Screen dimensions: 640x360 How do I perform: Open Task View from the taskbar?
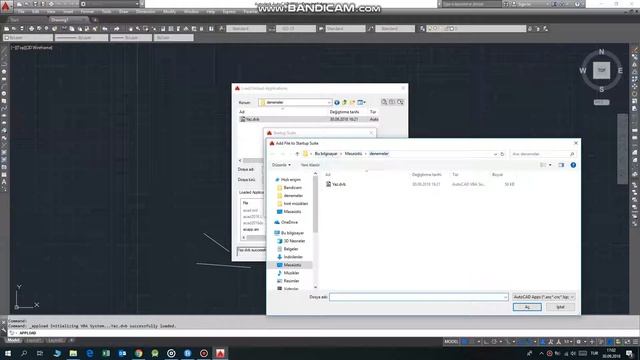point(40,353)
